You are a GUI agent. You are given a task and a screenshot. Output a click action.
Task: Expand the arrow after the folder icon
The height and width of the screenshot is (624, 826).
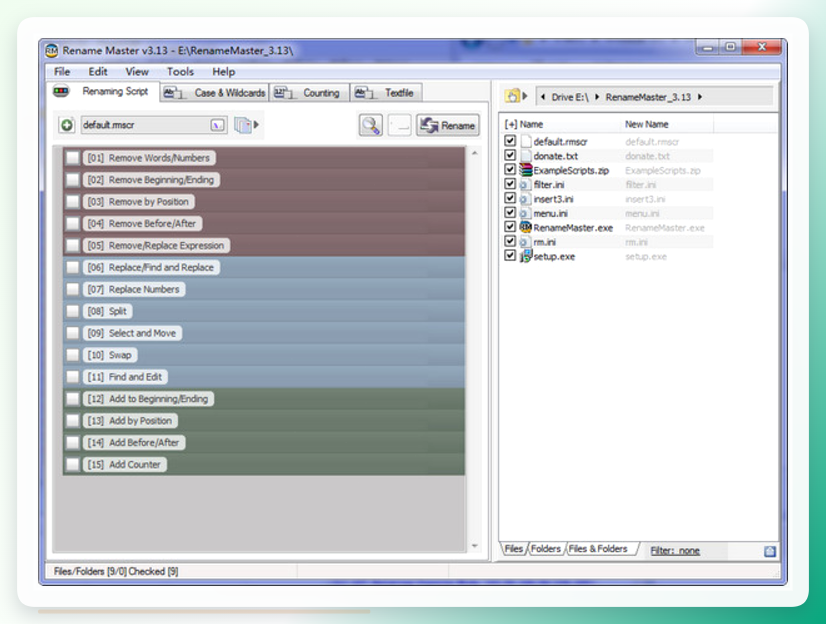pos(525,96)
